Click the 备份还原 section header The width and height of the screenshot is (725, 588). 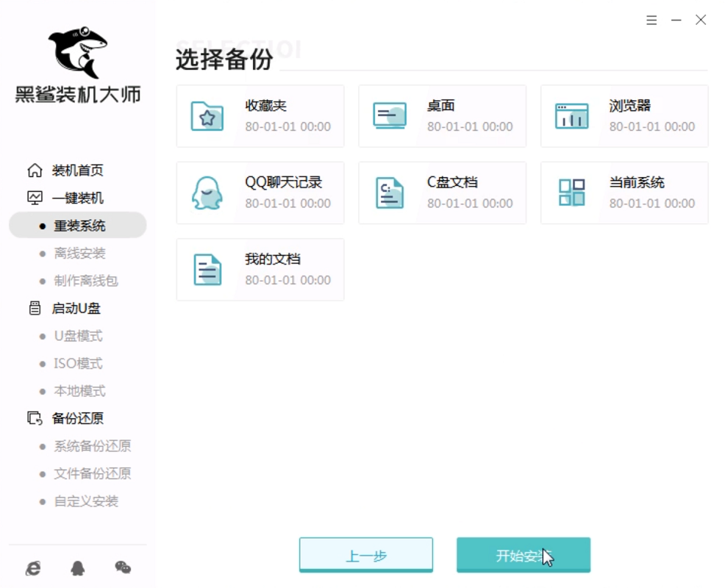(x=78, y=418)
